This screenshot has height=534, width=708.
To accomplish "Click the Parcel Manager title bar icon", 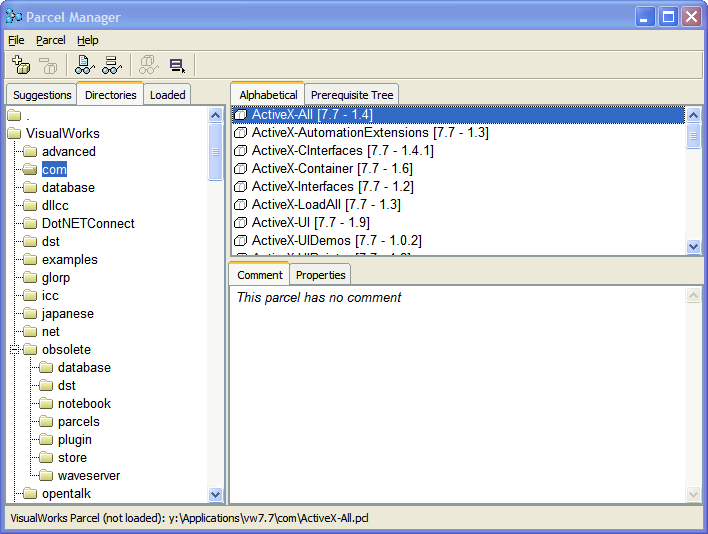I will 14,17.
